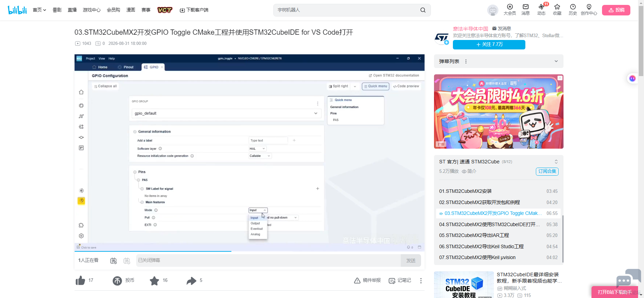This screenshot has width=644, height=298.
Task: Like the video with thumbs-up icon
Action: tap(80, 280)
